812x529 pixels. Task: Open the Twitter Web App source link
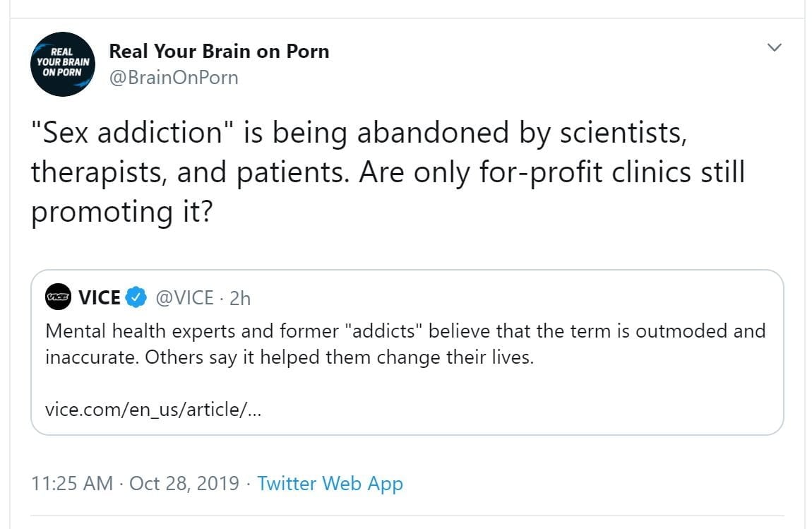tap(330, 484)
